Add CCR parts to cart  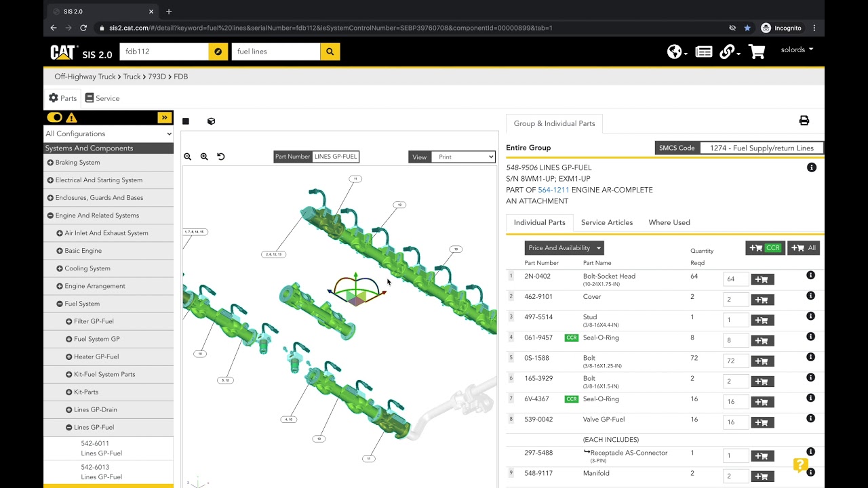click(x=765, y=248)
